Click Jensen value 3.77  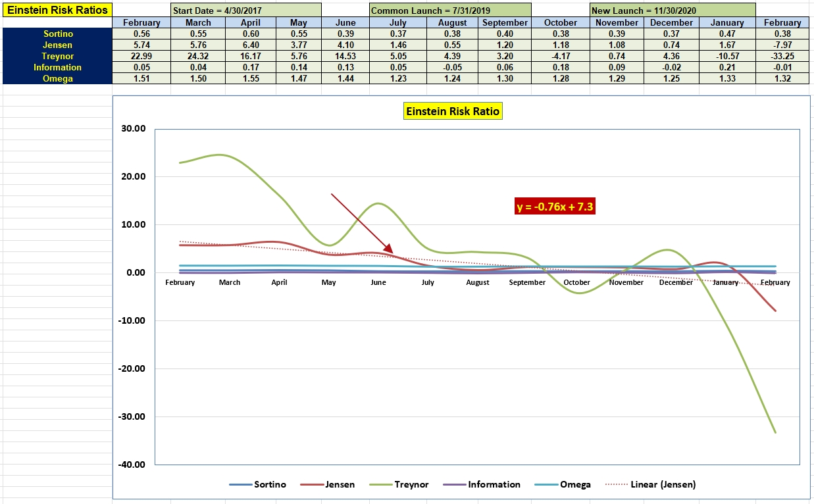(x=298, y=45)
